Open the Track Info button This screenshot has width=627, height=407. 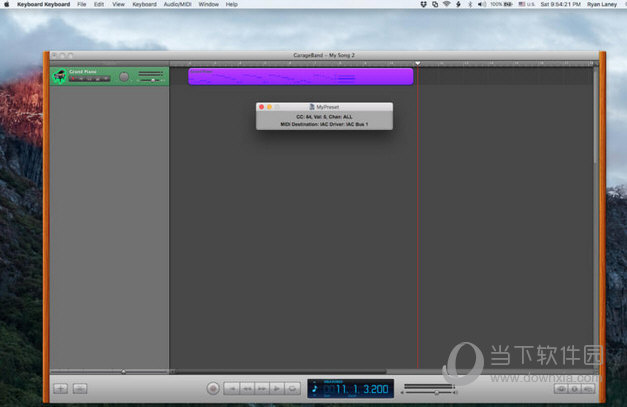click(575, 389)
